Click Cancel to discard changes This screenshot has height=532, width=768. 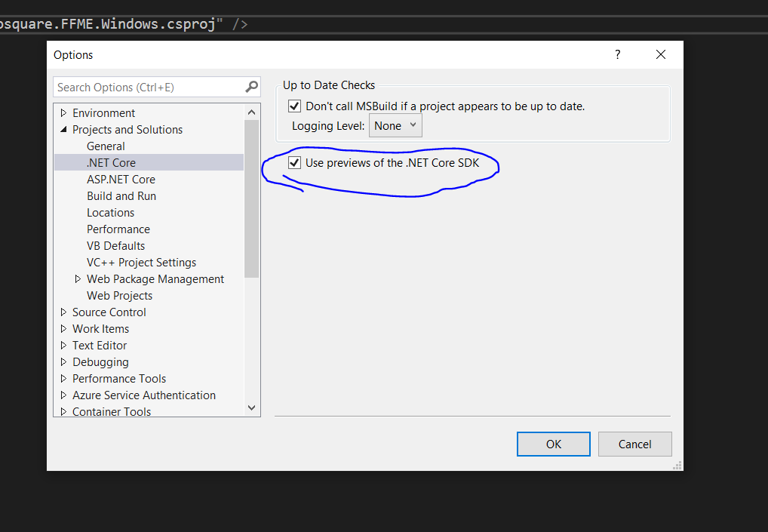pyautogui.click(x=634, y=444)
